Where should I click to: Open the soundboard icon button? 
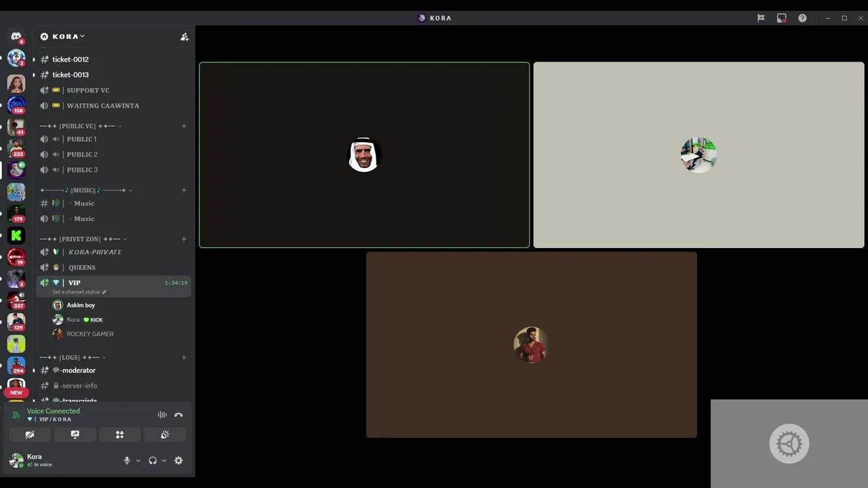click(x=165, y=434)
